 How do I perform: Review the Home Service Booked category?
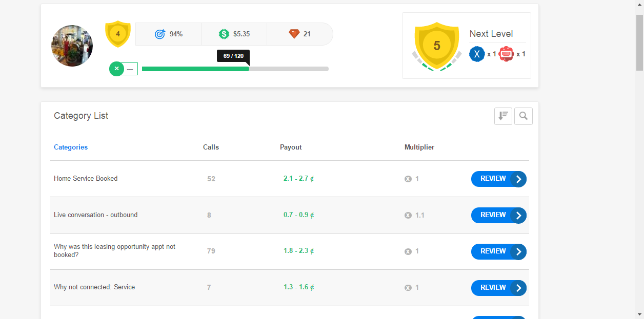point(499,179)
